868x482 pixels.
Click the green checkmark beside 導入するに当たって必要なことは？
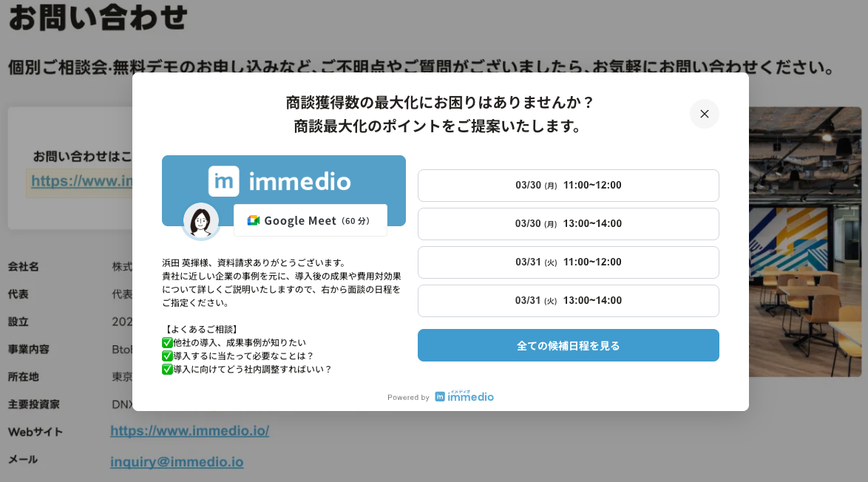click(x=167, y=356)
